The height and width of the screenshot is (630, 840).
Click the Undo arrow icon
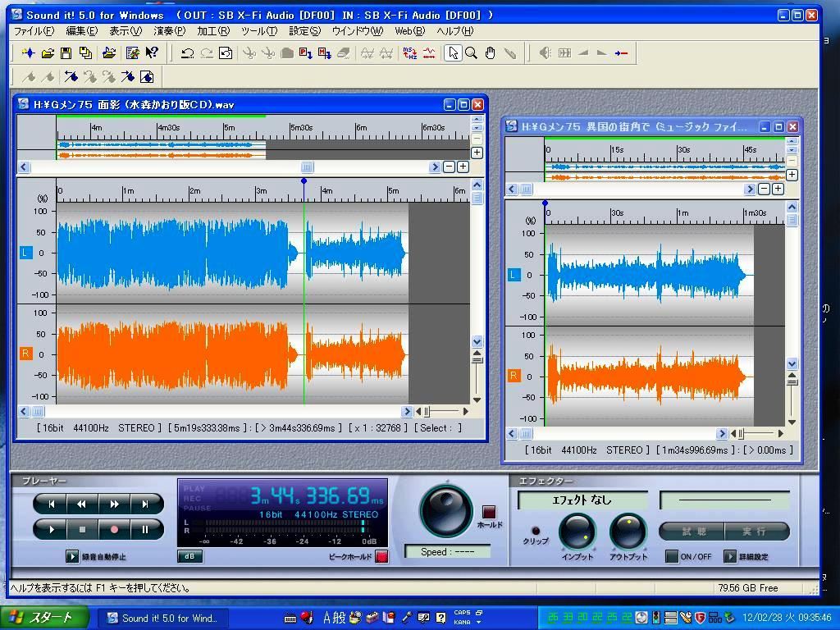(187, 53)
